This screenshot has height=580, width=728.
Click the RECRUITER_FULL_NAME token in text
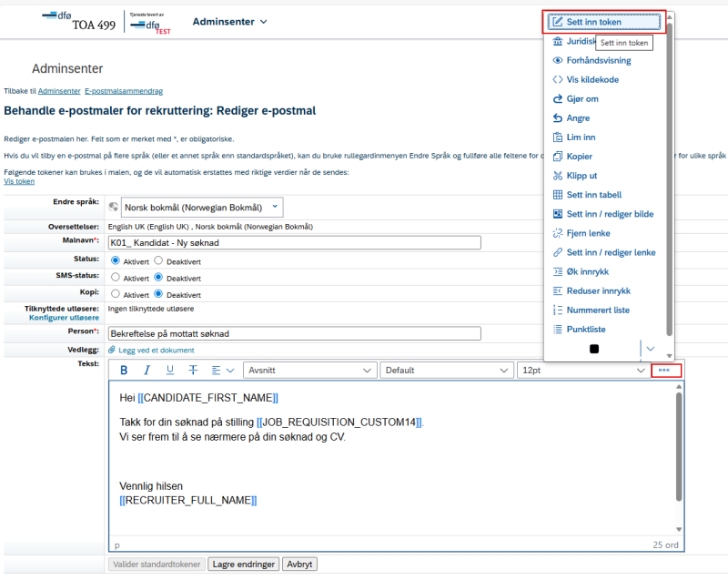188,501
